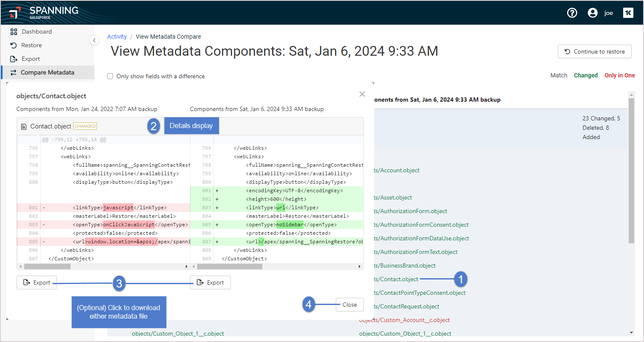Export the Jan 6, 2024 metadata file
Image resolution: width=644 pixels, height=342 pixels.
point(210,282)
